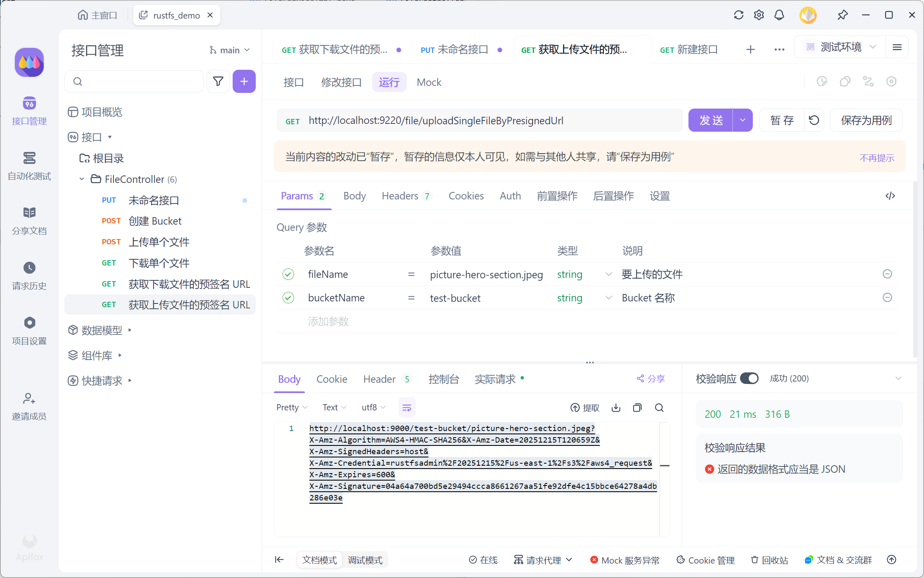
Task: Uncheck the fileName parameter checkbox
Action: point(288,274)
